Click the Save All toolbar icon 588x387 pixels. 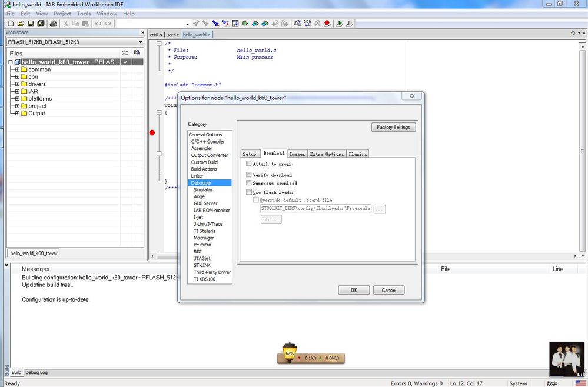[41, 24]
